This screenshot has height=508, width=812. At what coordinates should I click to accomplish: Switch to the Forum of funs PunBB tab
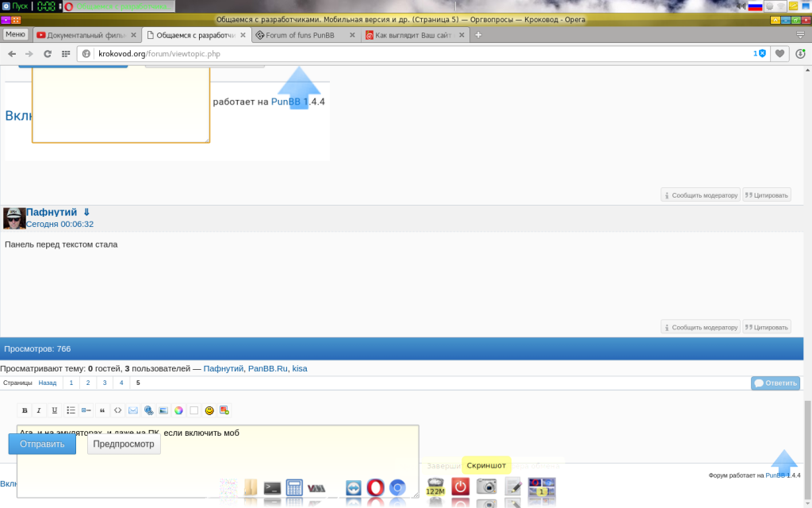(x=305, y=35)
